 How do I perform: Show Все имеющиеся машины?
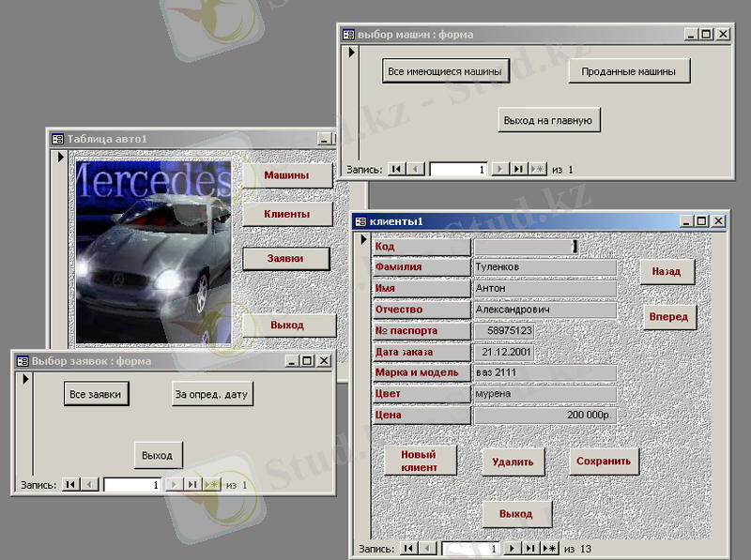pos(445,71)
